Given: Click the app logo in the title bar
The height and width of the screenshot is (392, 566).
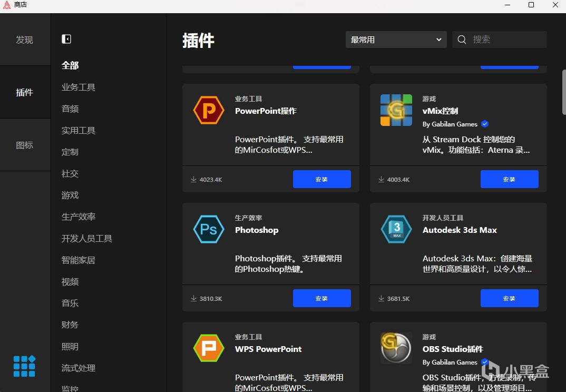Looking at the screenshot, I should [7, 5].
